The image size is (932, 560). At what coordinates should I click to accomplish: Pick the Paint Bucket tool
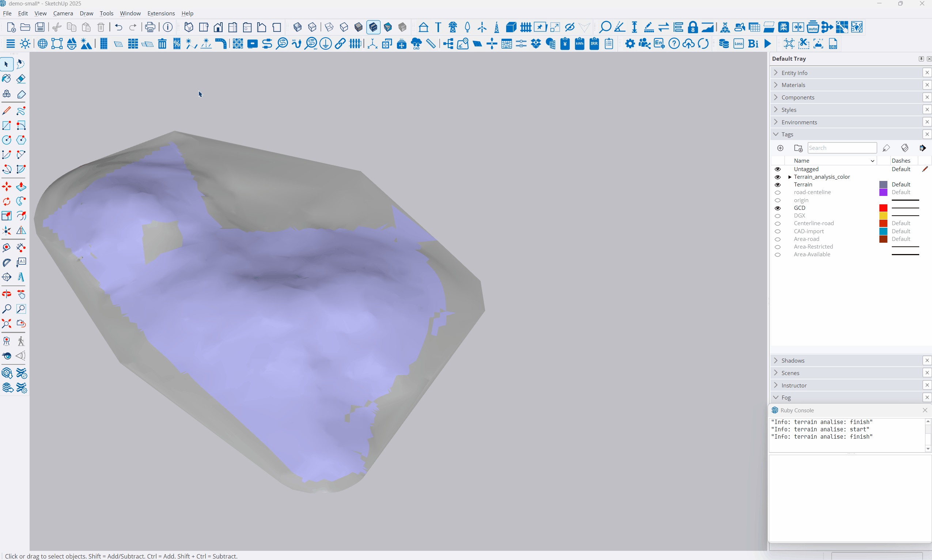click(7, 79)
